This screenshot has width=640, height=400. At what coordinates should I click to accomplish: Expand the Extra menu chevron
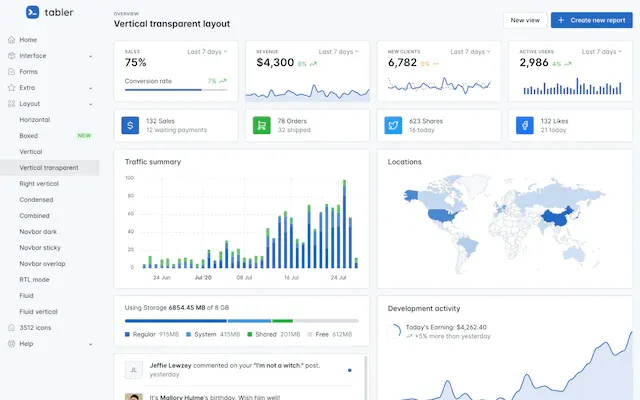click(x=91, y=88)
